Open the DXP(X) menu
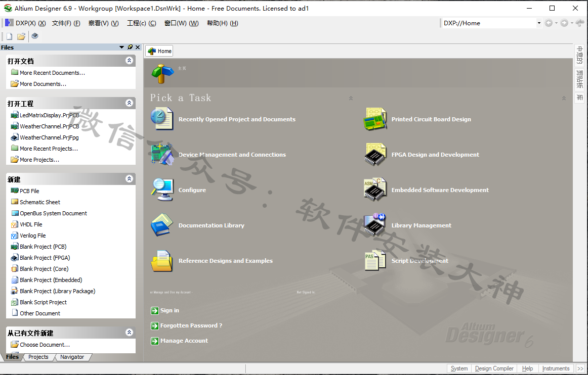The width and height of the screenshot is (588, 375). click(x=30, y=23)
